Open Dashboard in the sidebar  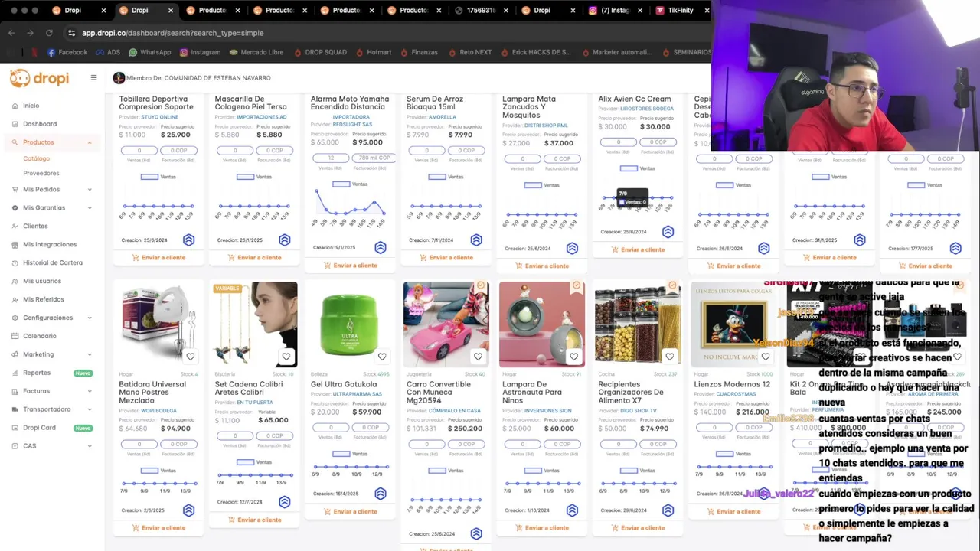point(40,124)
